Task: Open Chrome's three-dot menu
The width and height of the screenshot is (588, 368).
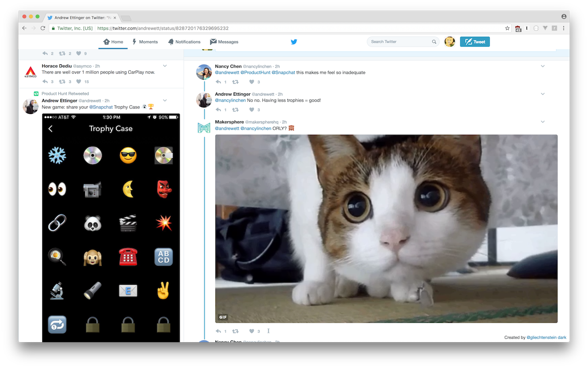Action: point(564,28)
